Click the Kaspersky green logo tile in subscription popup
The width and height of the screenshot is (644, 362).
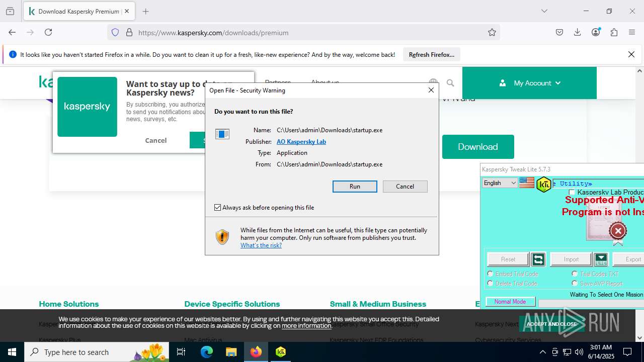click(87, 107)
